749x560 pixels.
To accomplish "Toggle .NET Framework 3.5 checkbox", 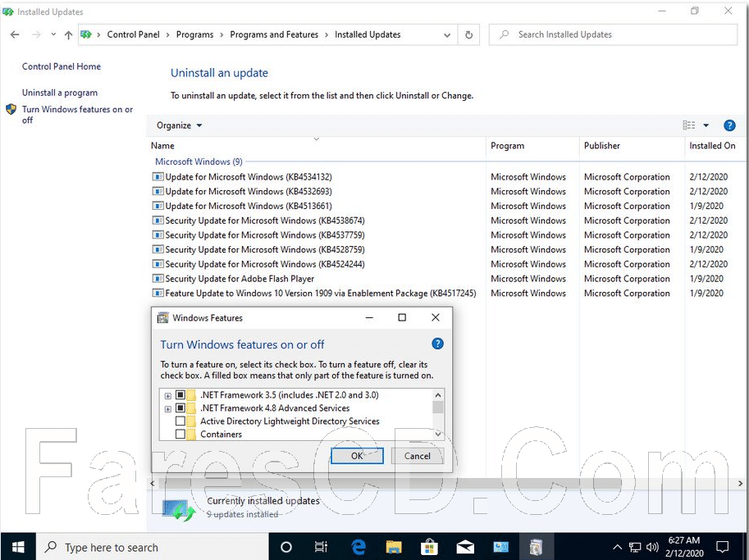I will pyautogui.click(x=180, y=395).
